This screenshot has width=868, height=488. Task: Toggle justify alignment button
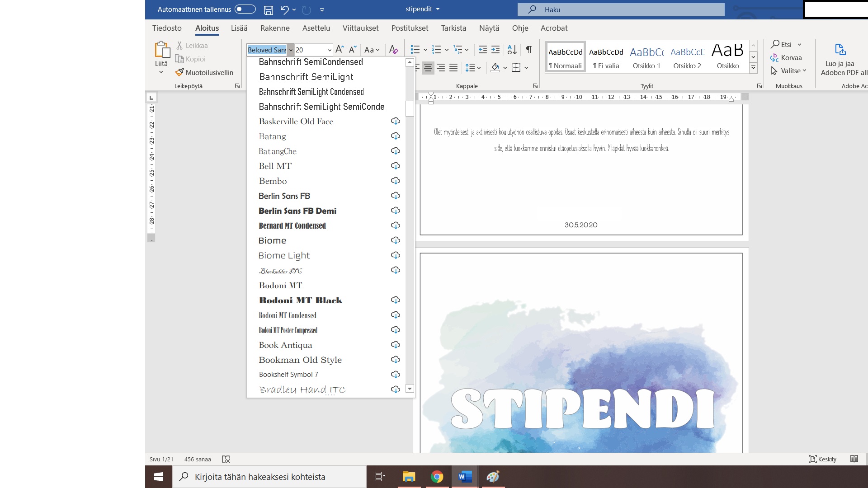[453, 68]
